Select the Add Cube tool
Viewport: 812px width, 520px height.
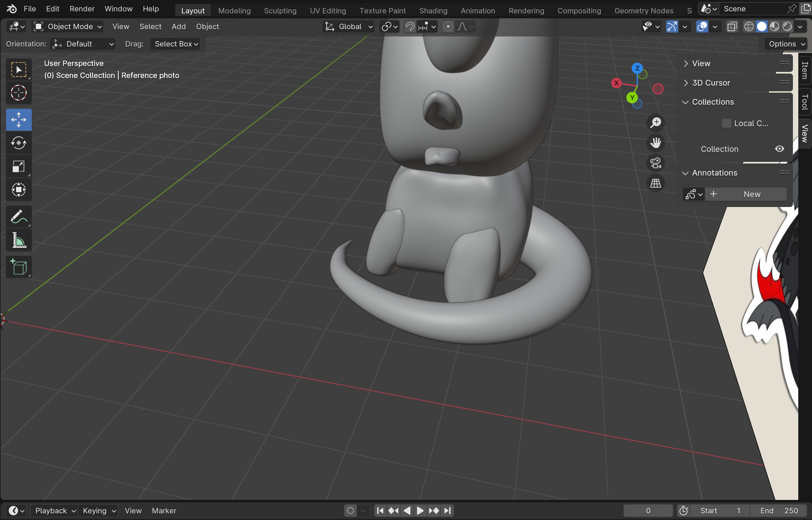(x=19, y=267)
